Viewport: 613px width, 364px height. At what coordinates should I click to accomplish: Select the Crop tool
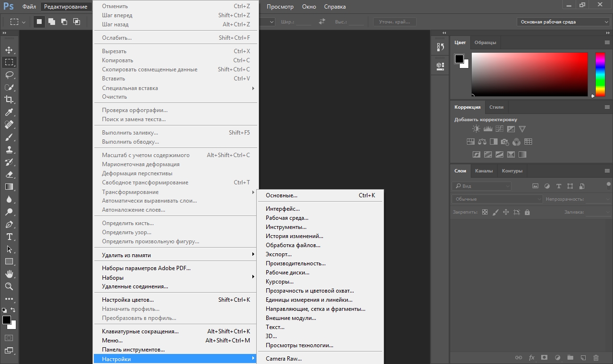point(9,100)
